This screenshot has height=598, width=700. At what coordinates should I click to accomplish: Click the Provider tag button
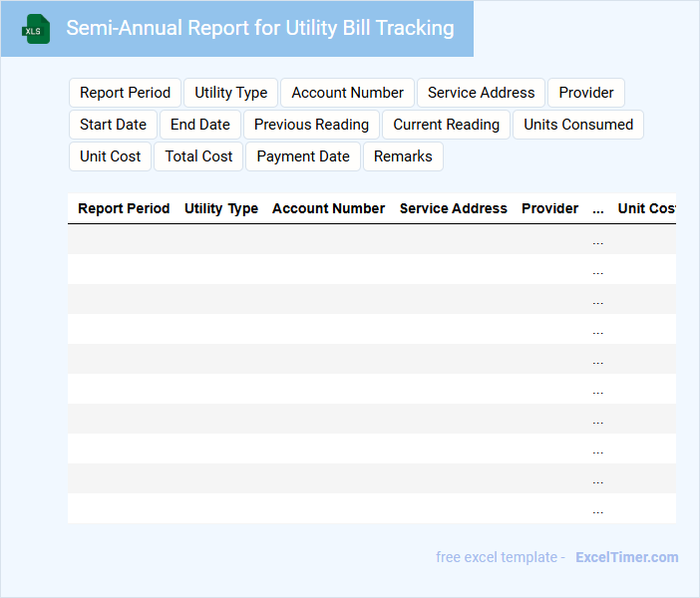click(x=586, y=93)
